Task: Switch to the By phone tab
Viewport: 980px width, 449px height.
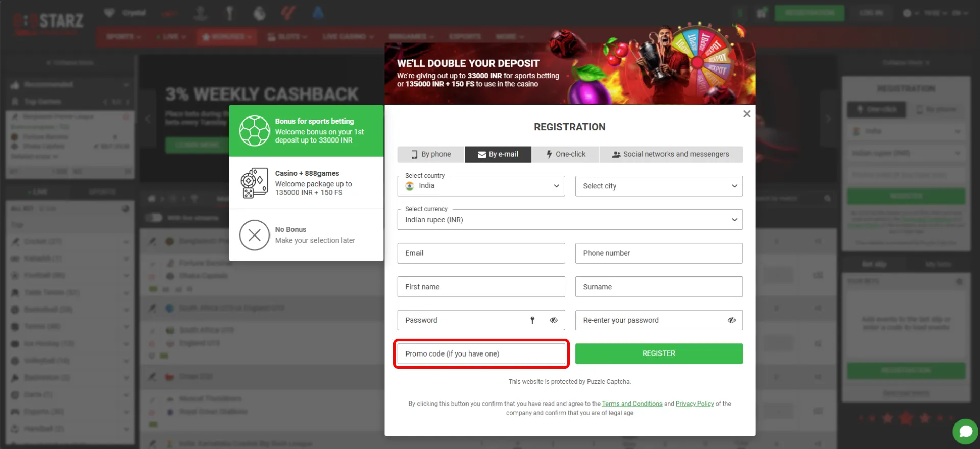Action: (x=431, y=154)
